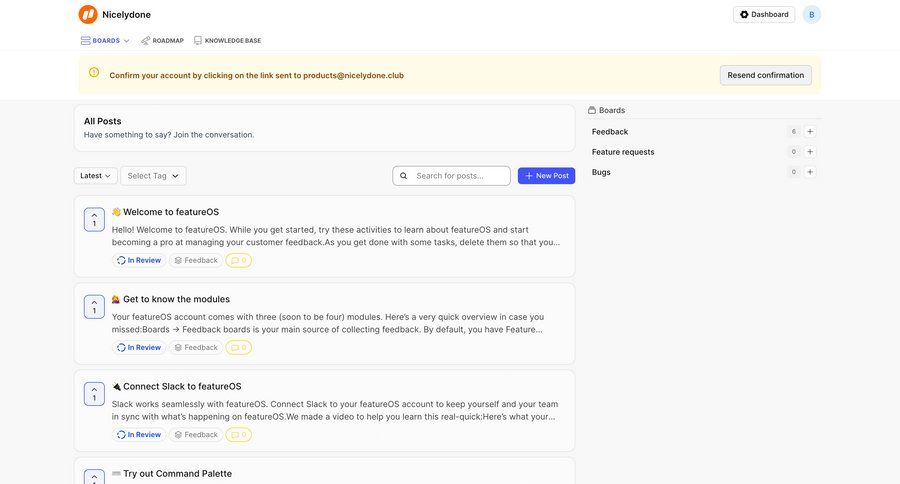Image resolution: width=900 pixels, height=484 pixels.
Task: Click the Bugs count badge 0
Action: [794, 172]
